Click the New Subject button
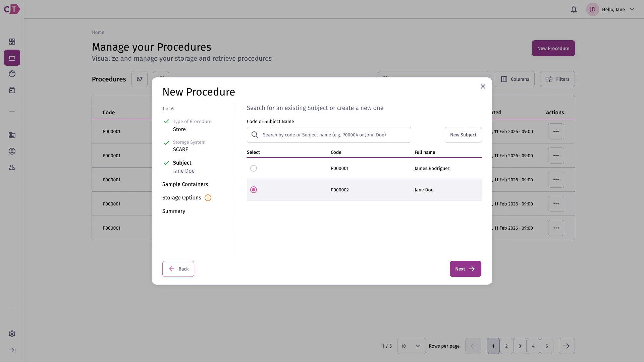The image size is (644, 362). [x=463, y=135]
